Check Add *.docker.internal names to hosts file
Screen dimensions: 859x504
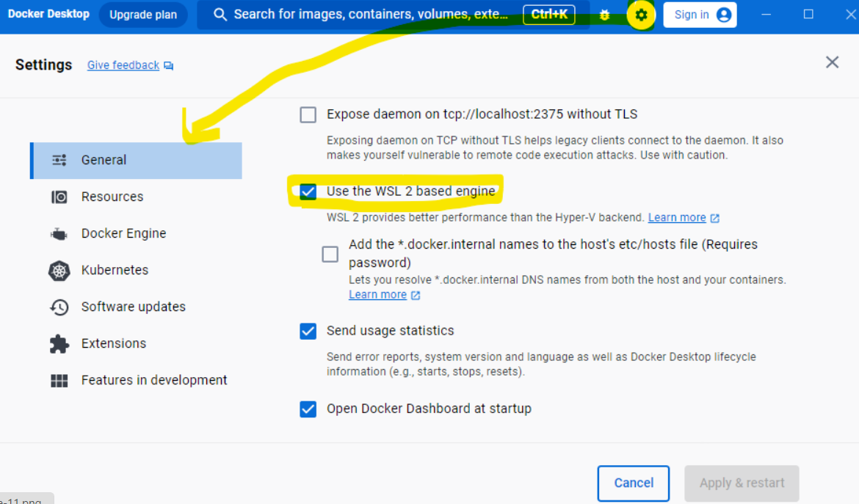coord(330,254)
